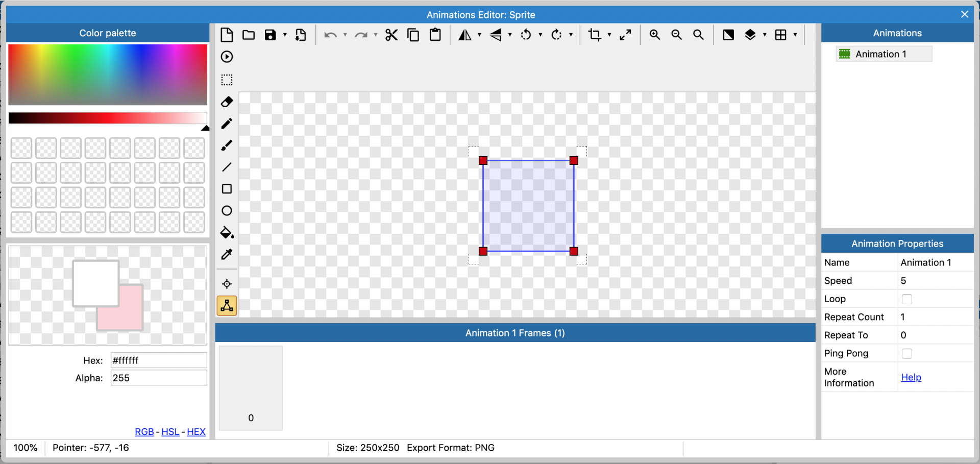Switch color mode to RGB
The height and width of the screenshot is (464, 980).
click(144, 432)
